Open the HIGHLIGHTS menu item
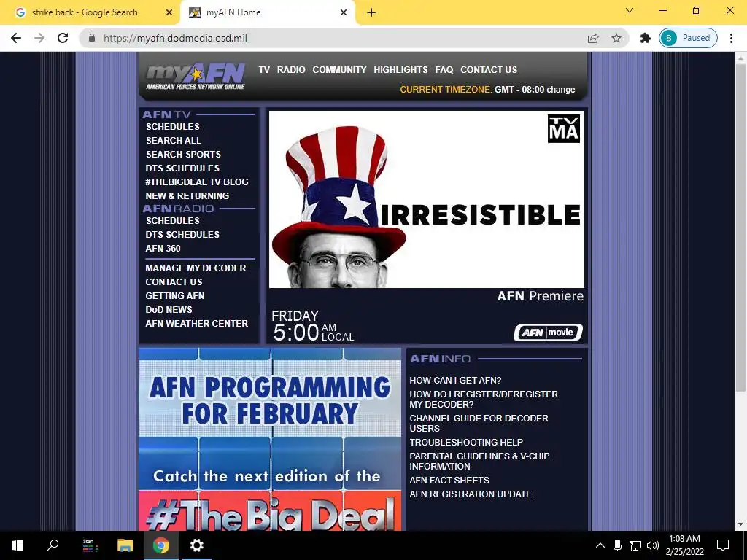Viewport: 747px width, 560px height. [400, 69]
